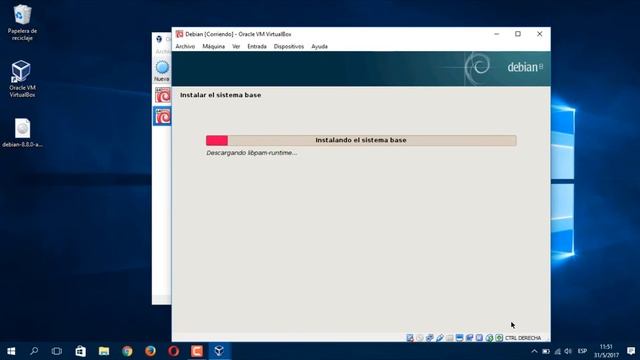Screen dimensions: 640x360
Task: Click the debian logo banner
Action: 361,69
